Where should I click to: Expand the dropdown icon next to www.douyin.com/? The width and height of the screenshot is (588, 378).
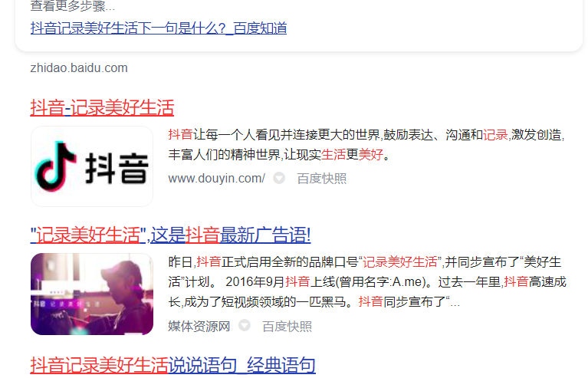click(279, 178)
